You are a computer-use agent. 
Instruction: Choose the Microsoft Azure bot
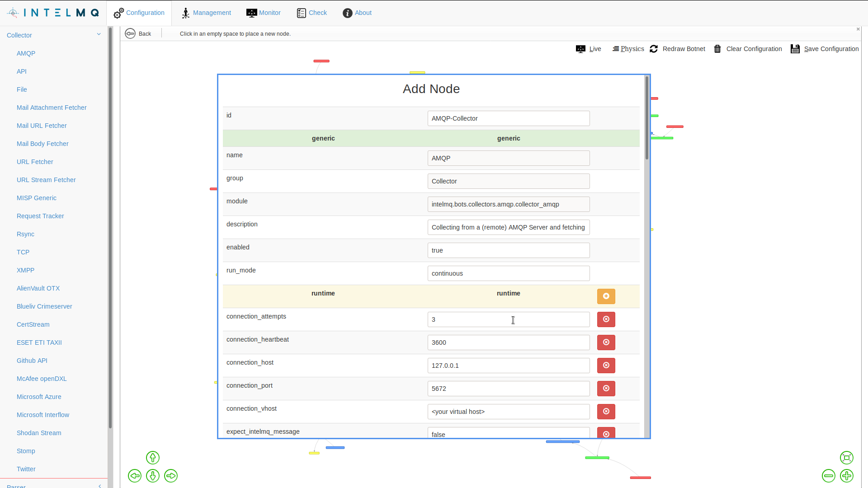click(x=39, y=397)
